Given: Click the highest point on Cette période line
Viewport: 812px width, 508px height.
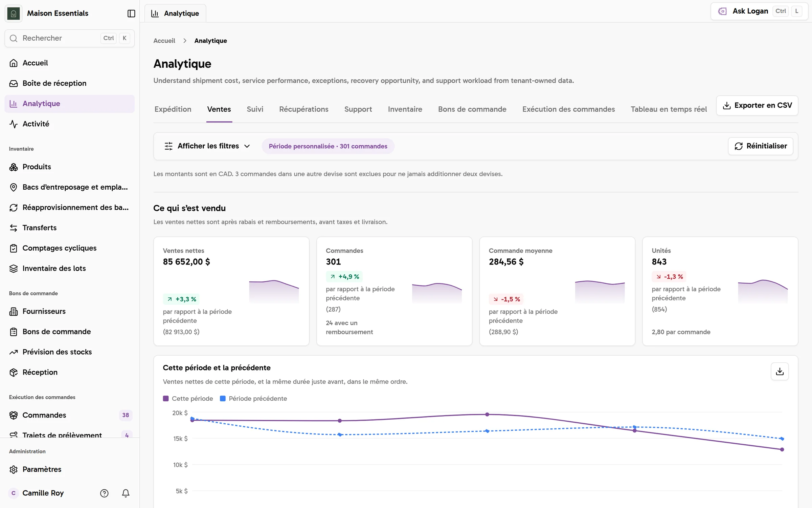Looking at the screenshot, I should coord(487,415).
